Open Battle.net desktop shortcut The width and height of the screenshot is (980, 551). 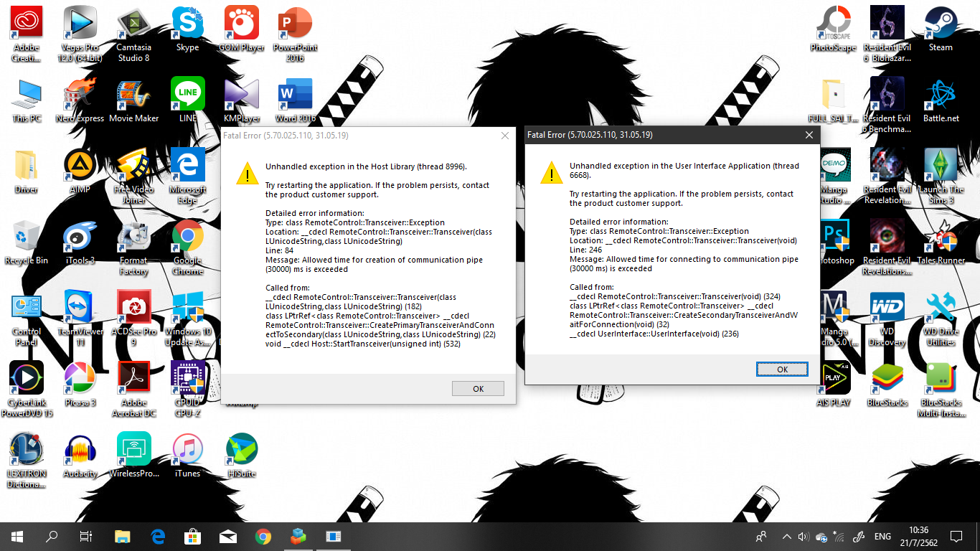click(941, 100)
